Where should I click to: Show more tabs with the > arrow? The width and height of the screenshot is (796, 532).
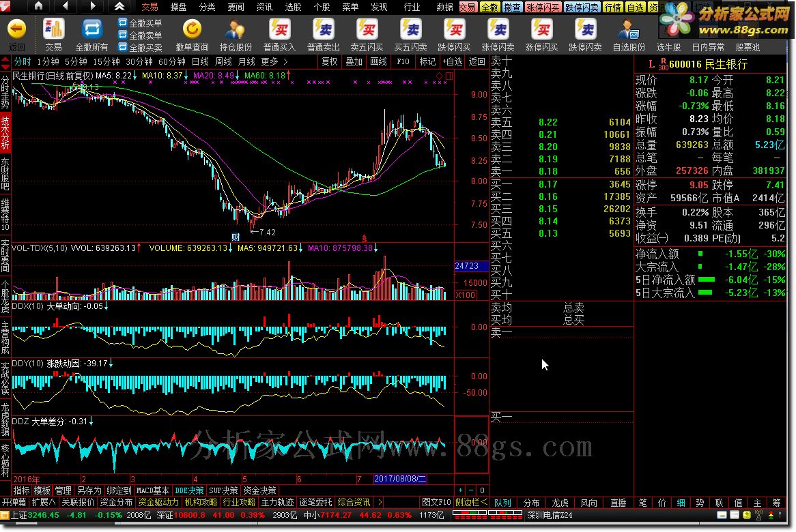tap(380, 502)
